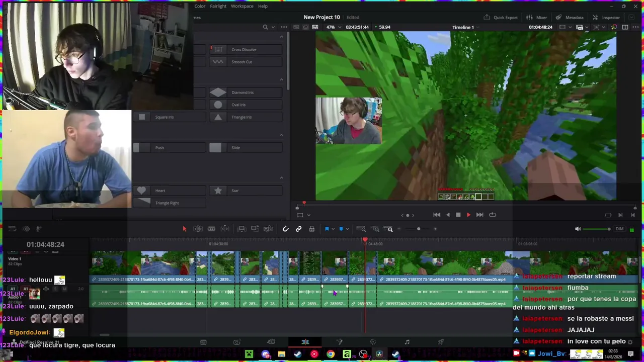Choose the Square Iris transition
644x362 pixels.
[x=170, y=117]
